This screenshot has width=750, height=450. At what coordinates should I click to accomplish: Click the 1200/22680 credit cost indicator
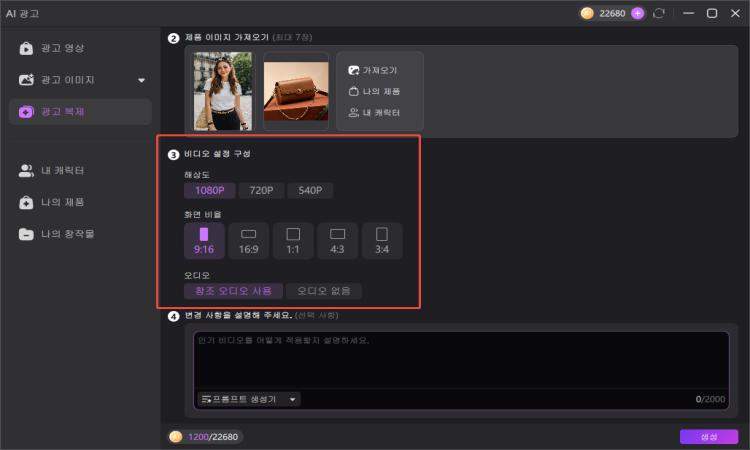point(206,437)
